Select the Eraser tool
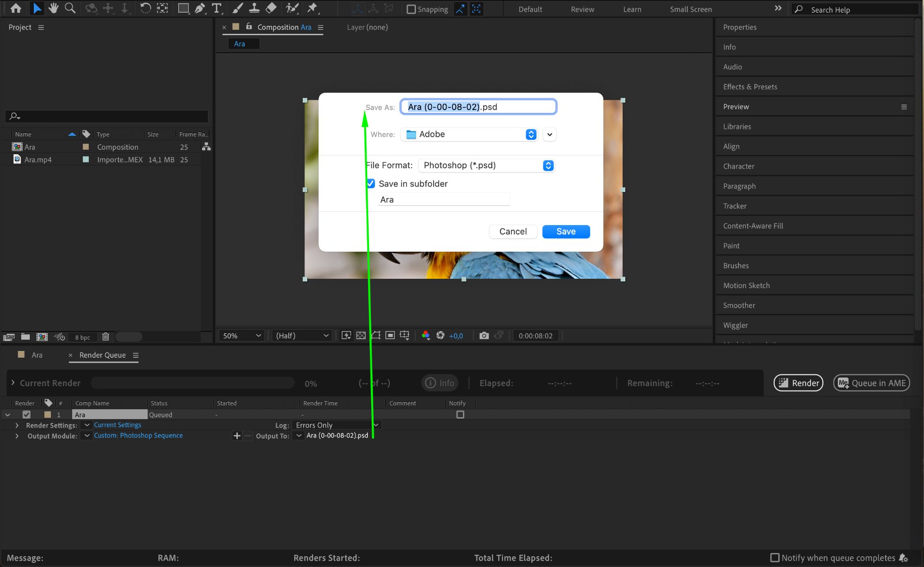924x567 pixels. click(271, 8)
